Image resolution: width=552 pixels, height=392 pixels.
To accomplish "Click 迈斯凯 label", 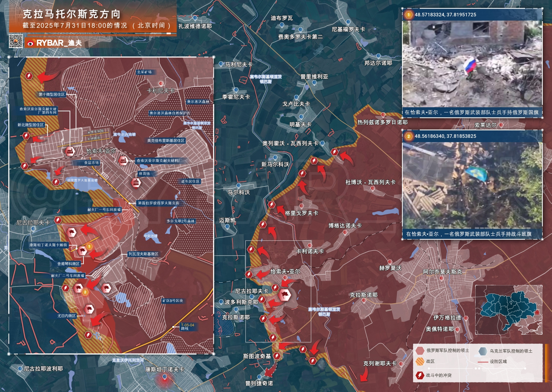I will [x=227, y=220].
